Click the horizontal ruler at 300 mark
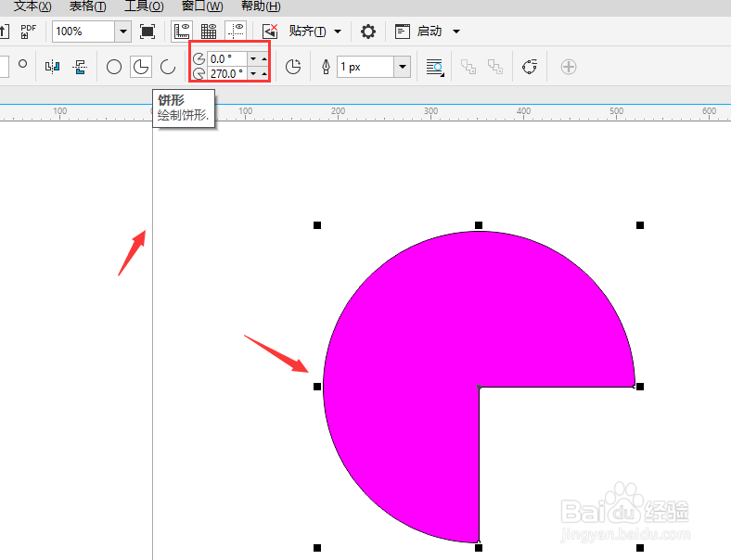731x560 pixels. click(x=430, y=111)
